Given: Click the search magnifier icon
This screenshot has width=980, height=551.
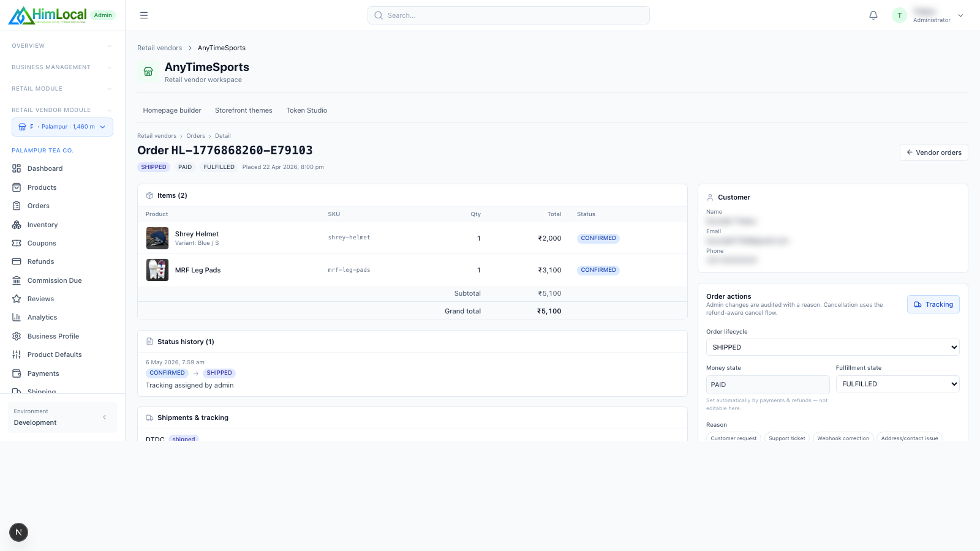Looking at the screenshot, I should pyautogui.click(x=379, y=15).
